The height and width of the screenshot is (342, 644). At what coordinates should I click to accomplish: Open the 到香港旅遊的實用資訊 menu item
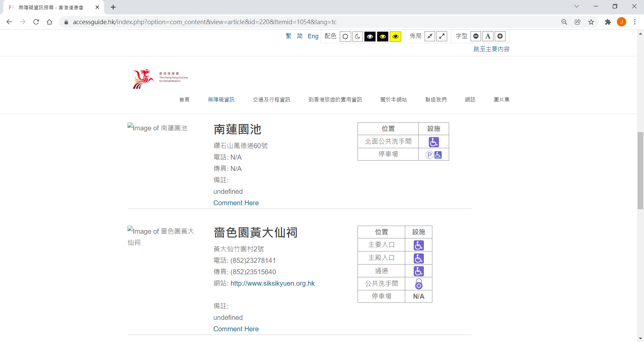coord(335,100)
